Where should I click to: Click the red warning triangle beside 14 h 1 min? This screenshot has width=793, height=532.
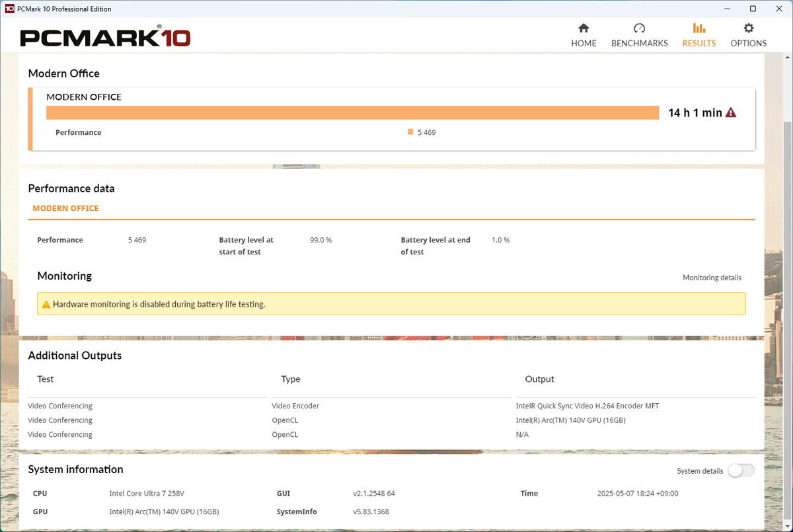tap(731, 112)
